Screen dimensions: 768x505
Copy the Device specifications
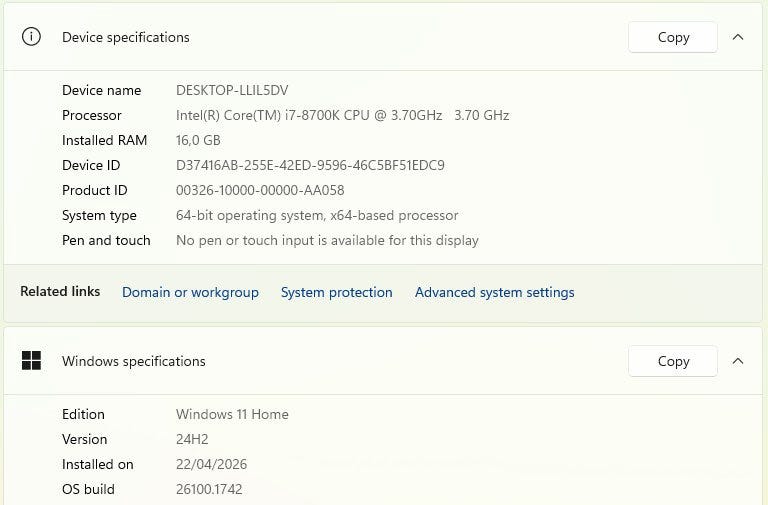673,37
